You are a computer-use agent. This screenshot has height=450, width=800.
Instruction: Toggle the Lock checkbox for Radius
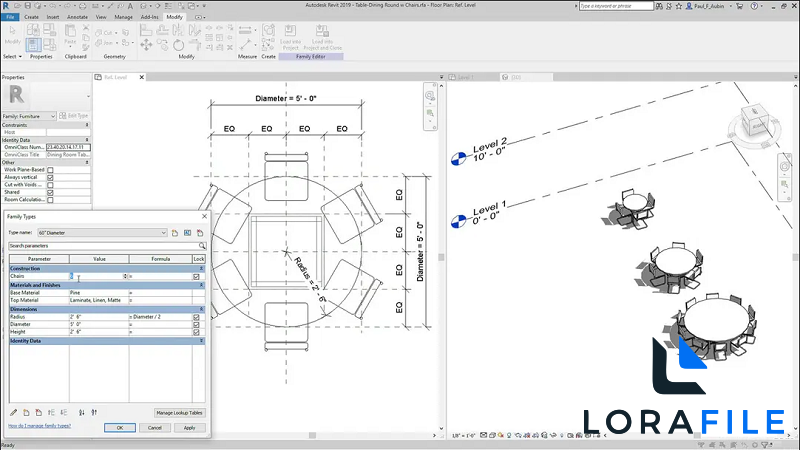click(x=196, y=317)
